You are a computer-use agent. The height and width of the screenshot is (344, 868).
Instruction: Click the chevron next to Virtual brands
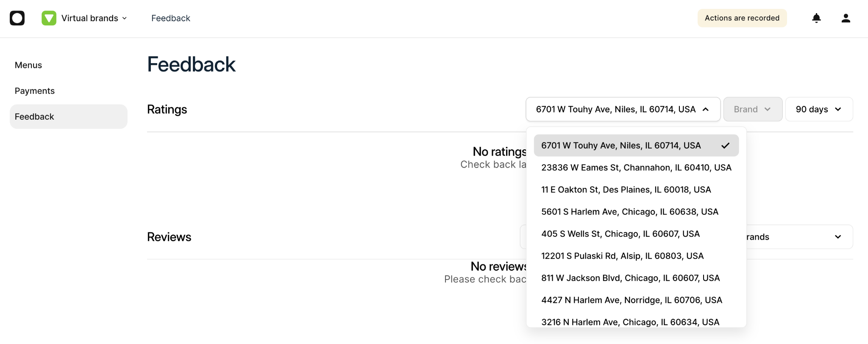point(125,18)
